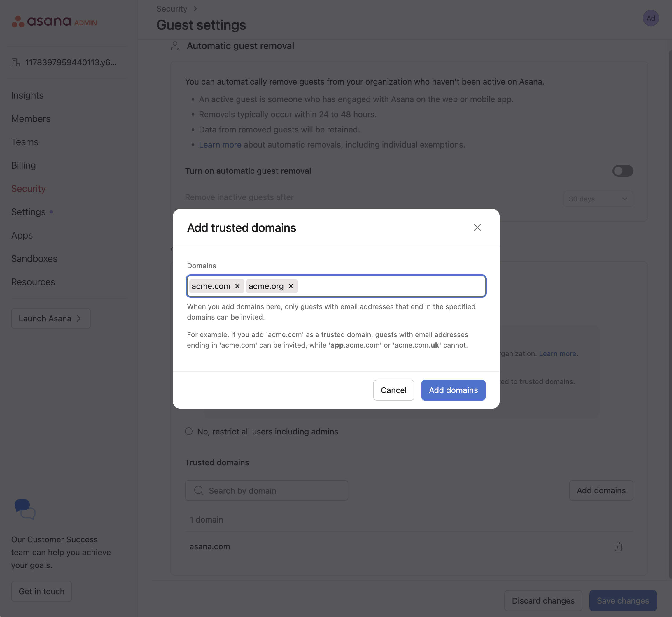672x617 pixels.
Task: Click the Ad user avatar
Action: coord(650,18)
